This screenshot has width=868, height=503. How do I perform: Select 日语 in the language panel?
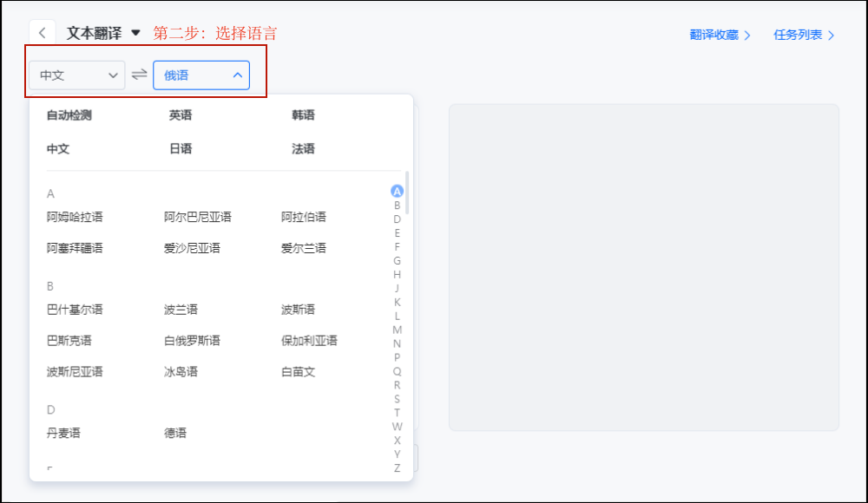coord(181,148)
